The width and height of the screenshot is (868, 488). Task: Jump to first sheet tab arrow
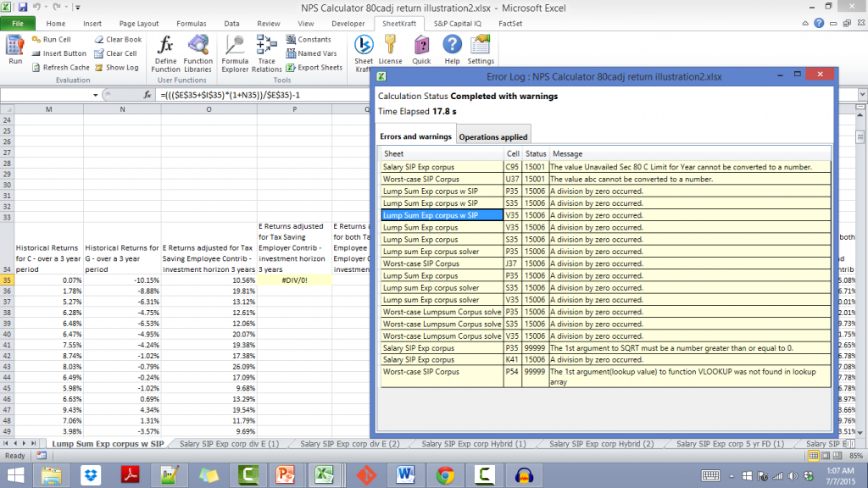tap(6, 443)
